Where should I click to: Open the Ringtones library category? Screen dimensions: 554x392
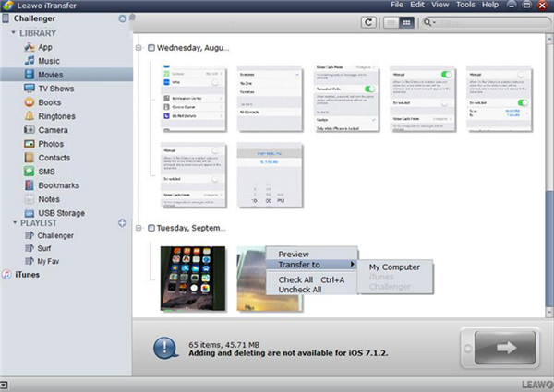coord(56,116)
